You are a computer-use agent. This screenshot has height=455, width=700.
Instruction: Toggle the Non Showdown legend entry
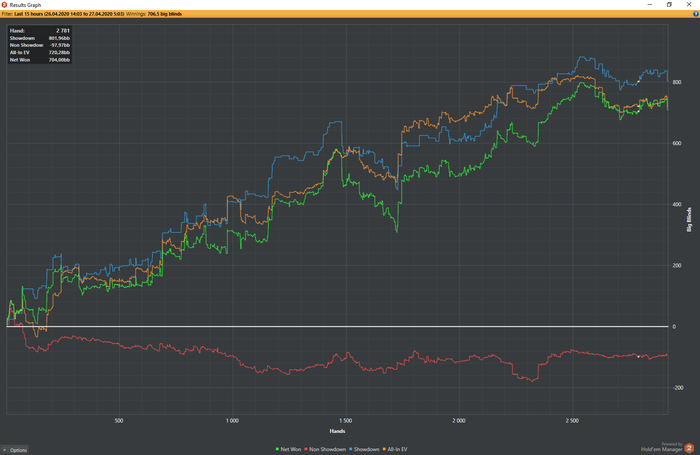(x=325, y=449)
